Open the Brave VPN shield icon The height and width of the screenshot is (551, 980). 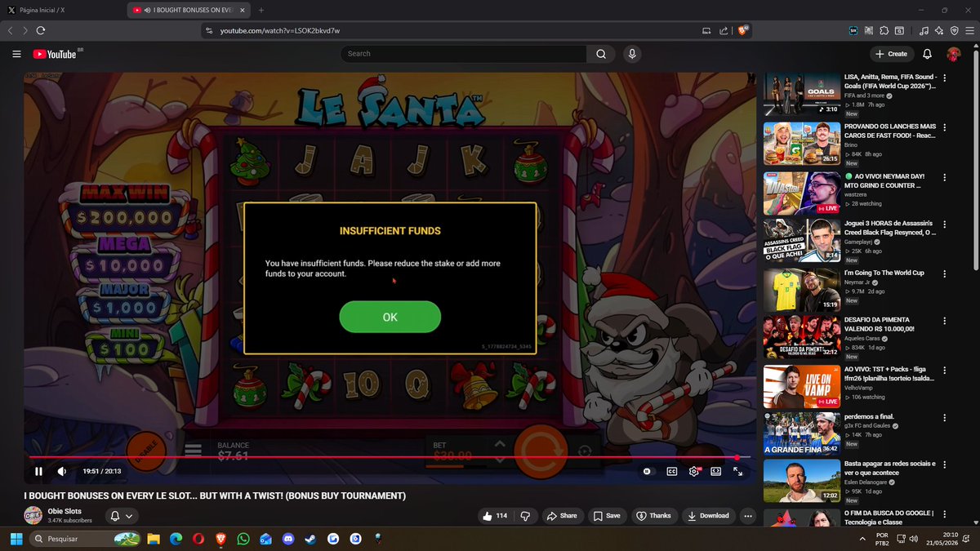[954, 31]
